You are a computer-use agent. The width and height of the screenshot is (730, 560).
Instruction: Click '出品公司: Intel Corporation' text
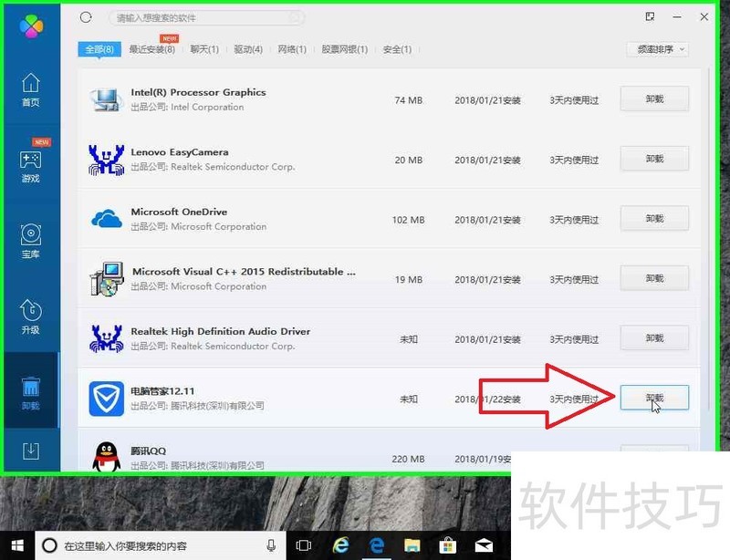pyautogui.click(x=187, y=107)
